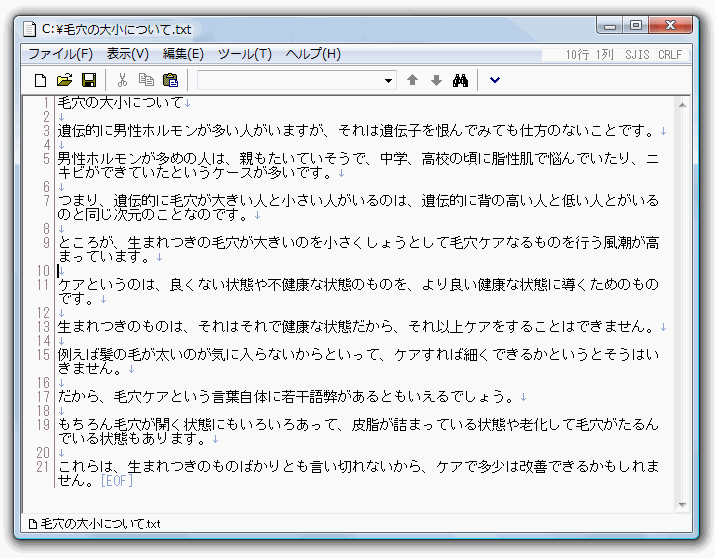Click the CRLF line ending indicator
This screenshot has height=558, width=715.
[670, 55]
